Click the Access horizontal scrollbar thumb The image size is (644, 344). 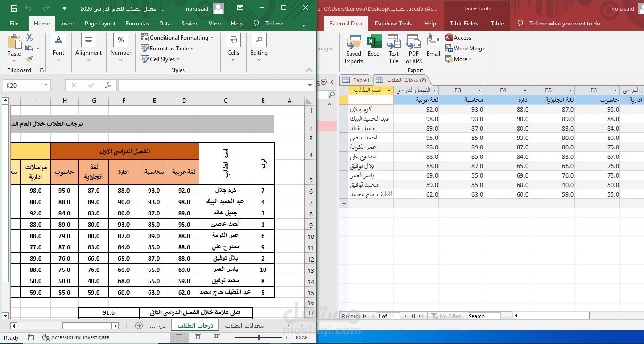(x=554, y=316)
